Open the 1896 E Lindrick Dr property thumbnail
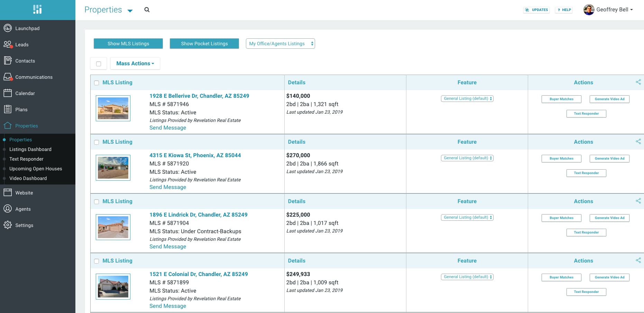This screenshot has width=644, height=313. coord(113,227)
